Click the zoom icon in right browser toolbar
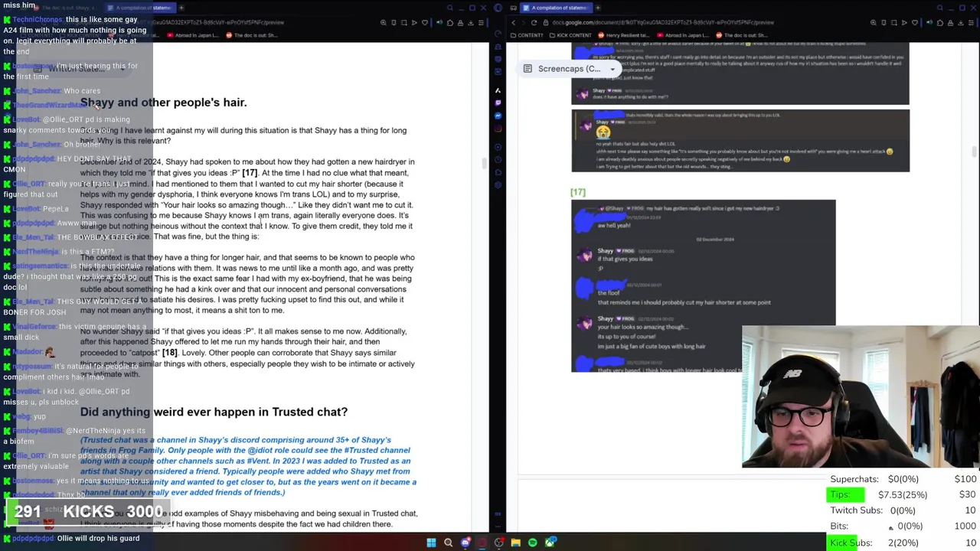This screenshot has width=980, height=551. click(873, 23)
